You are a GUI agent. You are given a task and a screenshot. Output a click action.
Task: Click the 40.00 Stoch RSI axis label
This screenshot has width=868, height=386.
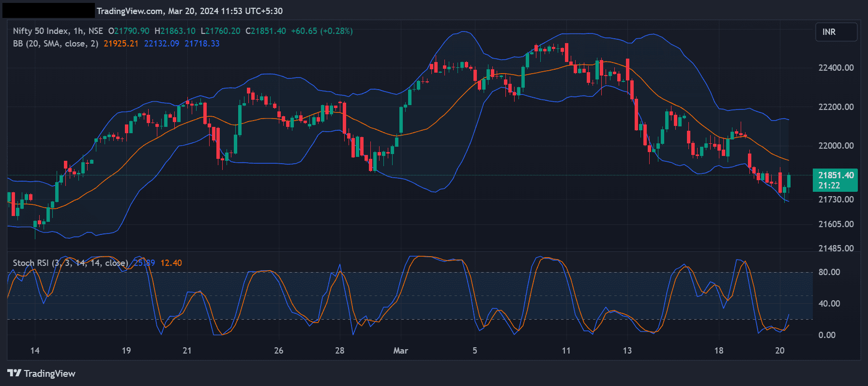[x=829, y=304]
